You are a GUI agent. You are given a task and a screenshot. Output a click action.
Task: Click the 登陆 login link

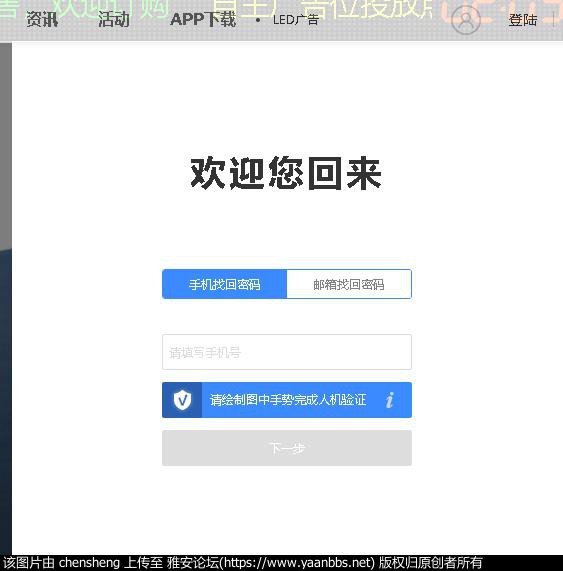click(523, 20)
